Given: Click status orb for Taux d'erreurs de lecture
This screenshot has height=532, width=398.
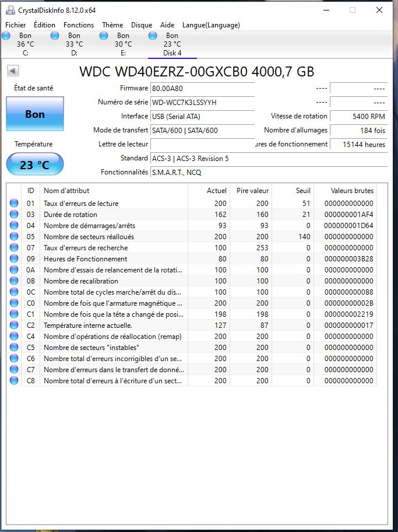Looking at the screenshot, I should 14,204.
